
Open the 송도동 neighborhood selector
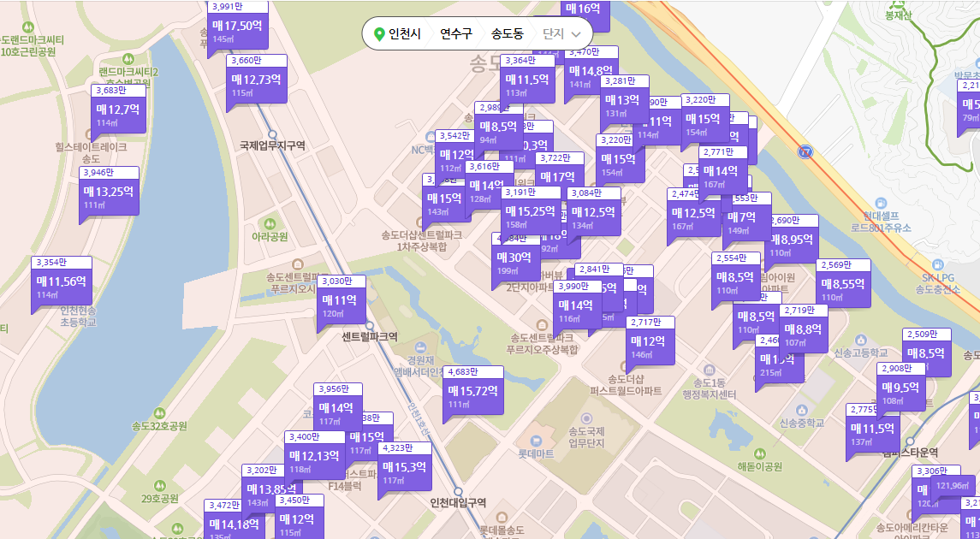(507, 33)
